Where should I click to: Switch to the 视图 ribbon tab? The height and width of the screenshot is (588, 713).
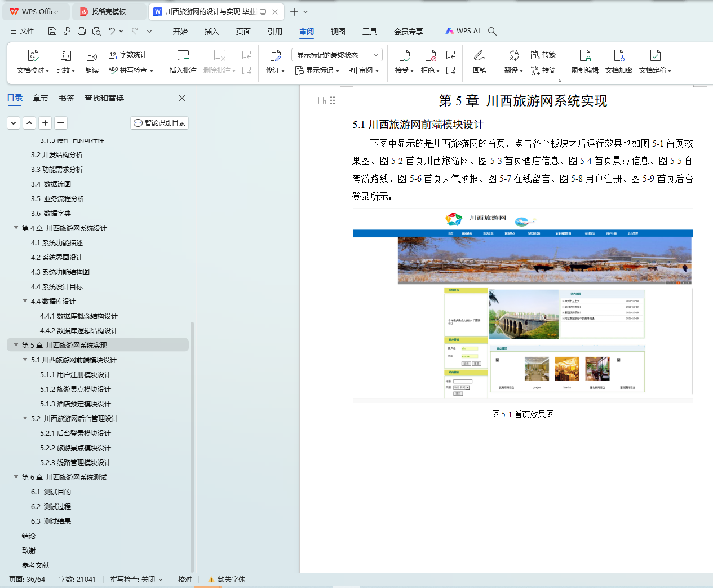click(x=338, y=32)
